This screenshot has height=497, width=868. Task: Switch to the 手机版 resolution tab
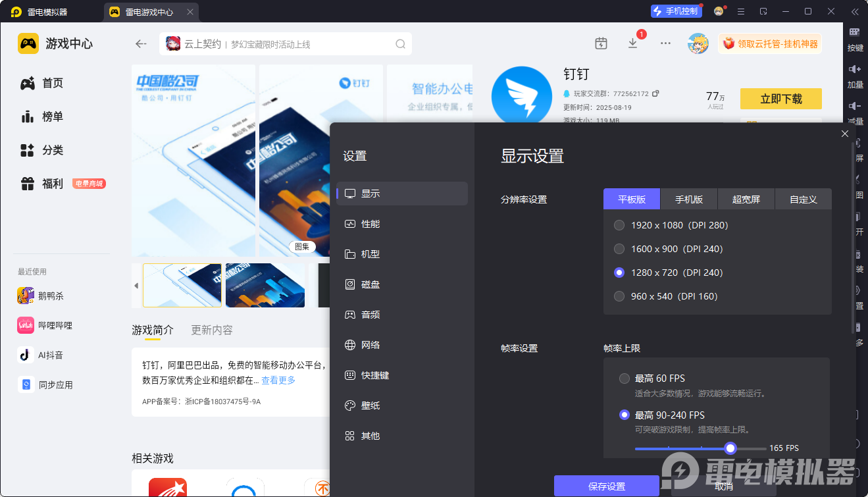click(x=689, y=199)
